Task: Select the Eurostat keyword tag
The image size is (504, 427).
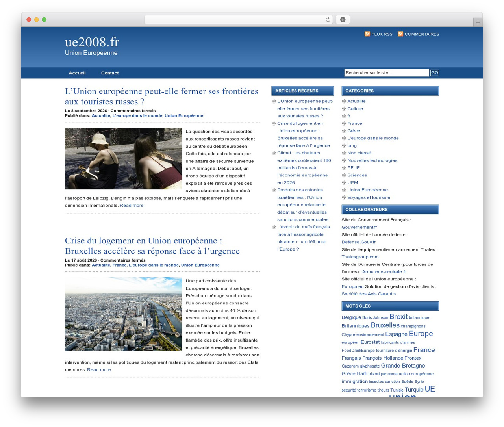Action: point(370,342)
